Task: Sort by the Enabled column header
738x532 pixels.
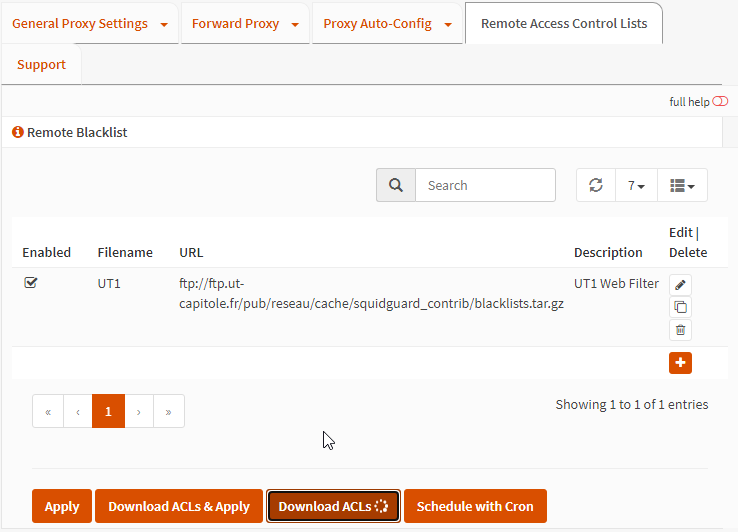Action: 47,252
